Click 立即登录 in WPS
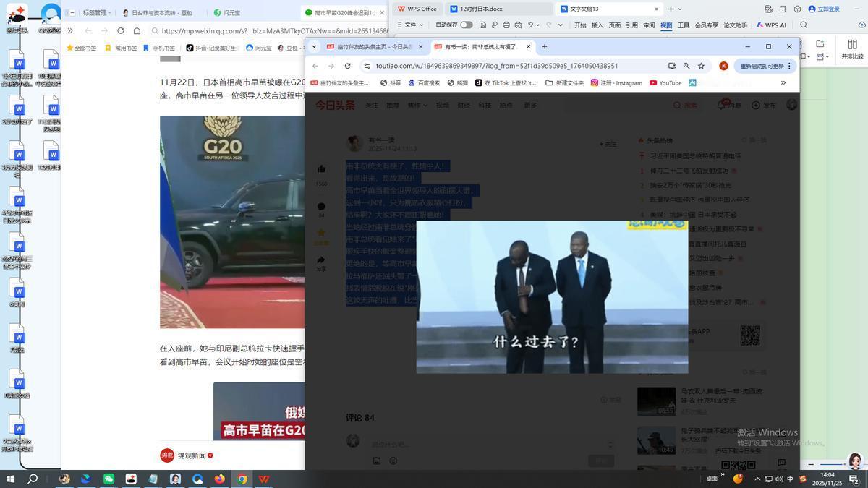Screen dimensions: 868x488 coord(824,9)
